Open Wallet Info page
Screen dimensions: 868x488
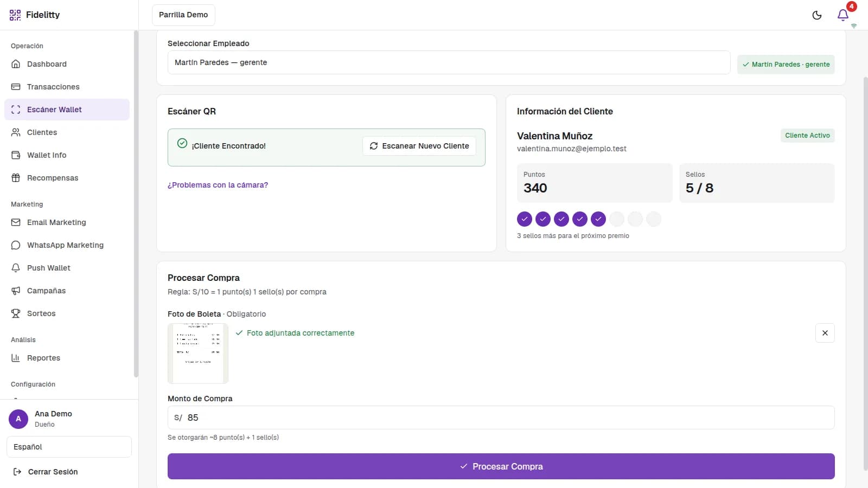67,155
